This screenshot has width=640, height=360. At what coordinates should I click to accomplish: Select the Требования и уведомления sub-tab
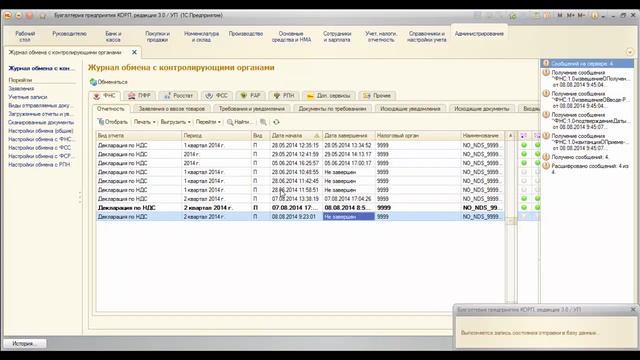(x=252, y=109)
